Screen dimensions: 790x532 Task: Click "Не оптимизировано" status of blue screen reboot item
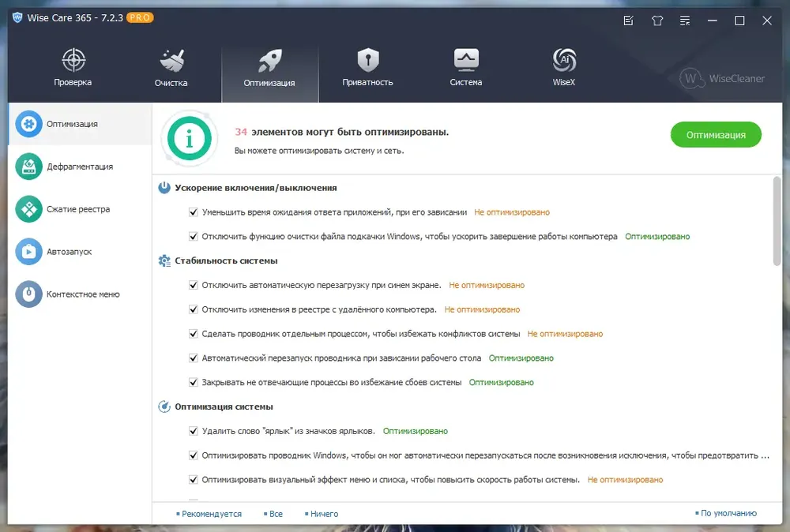pos(487,285)
